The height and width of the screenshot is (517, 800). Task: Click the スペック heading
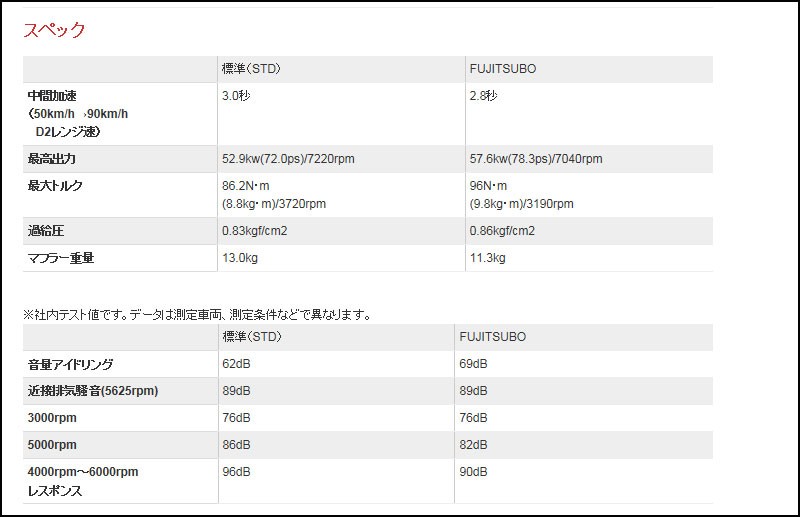tap(55, 30)
